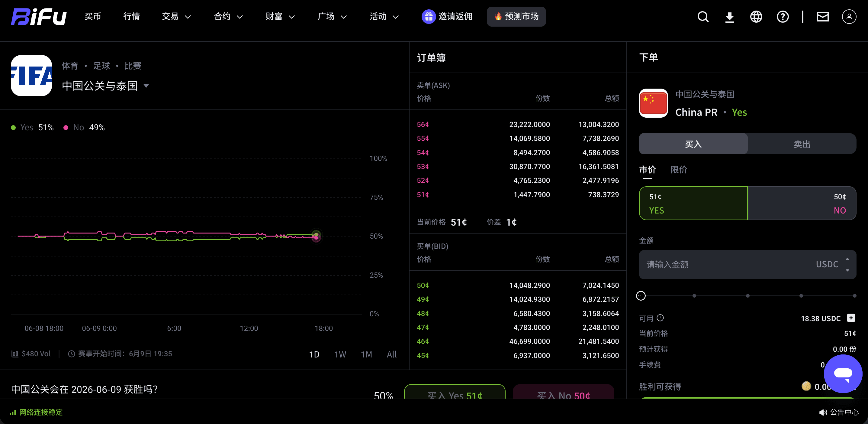Image resolution: width=868 pixels, height=424 pixels.
Task: Select the 50¢ NO outcome
Action: click(x=802, y=203)
